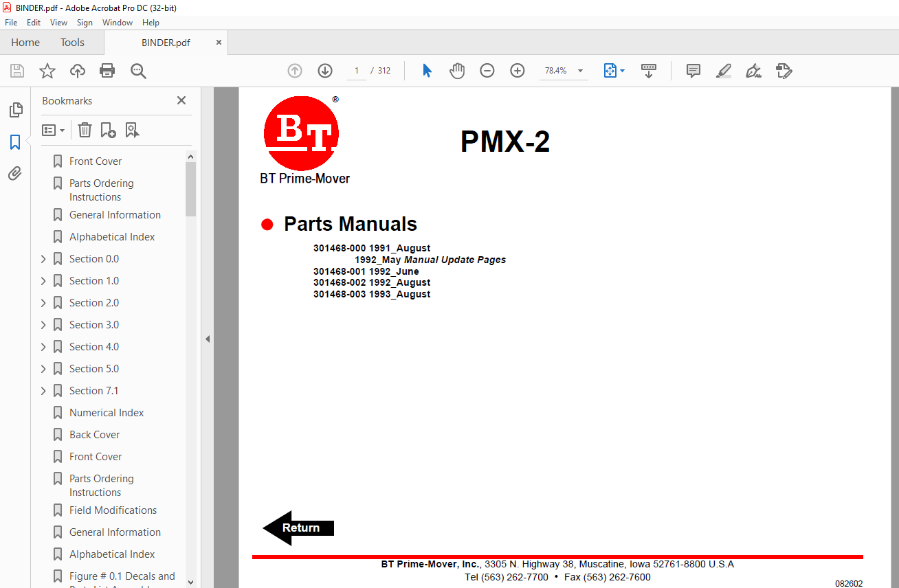The width and height of the screenshot is (899, 588).
Task: Open the Attachments paperclip panel
Action: click(x=15, y=174)
